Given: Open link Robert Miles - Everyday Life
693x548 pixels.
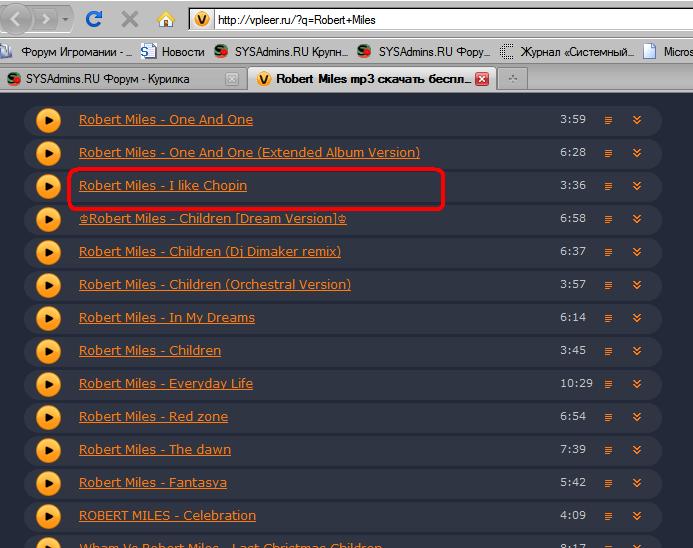Looking at the screenshot, I should (166, 384).
